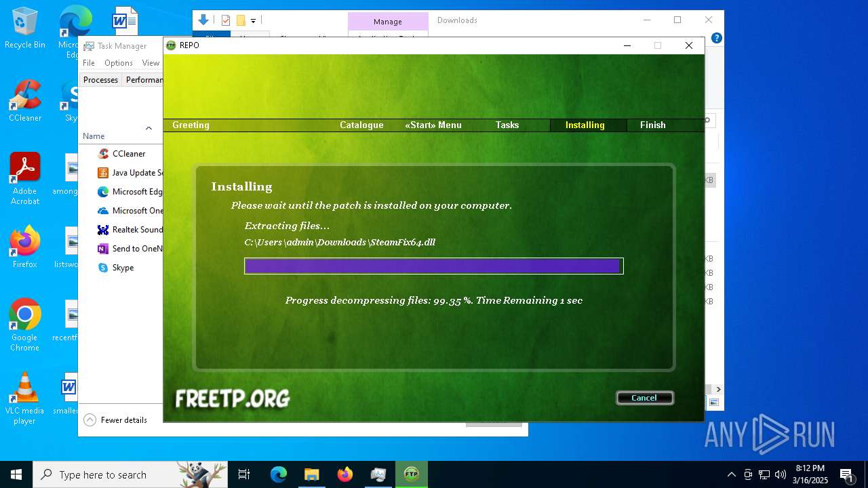Image resolution: width=868 pixels, height=488 pixels.
Task: Select the «Start» Menu step tab
Action: click(x=433, y=125)
